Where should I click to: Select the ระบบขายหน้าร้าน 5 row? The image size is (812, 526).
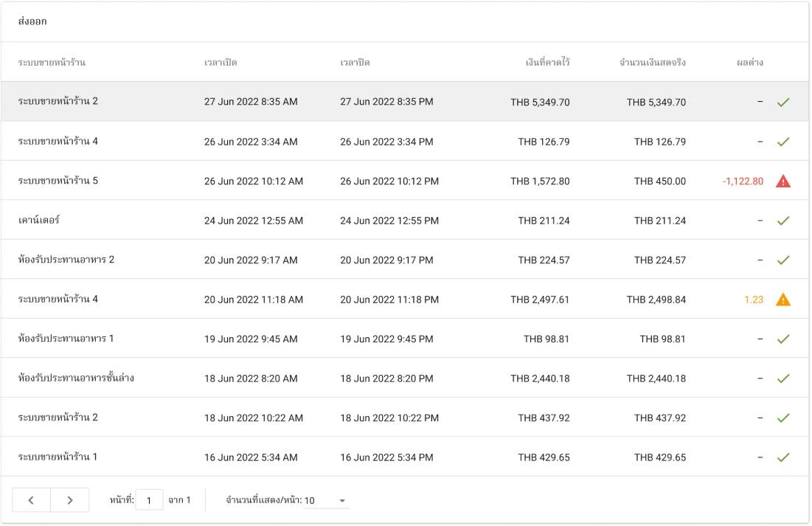(x=58, y=181)
